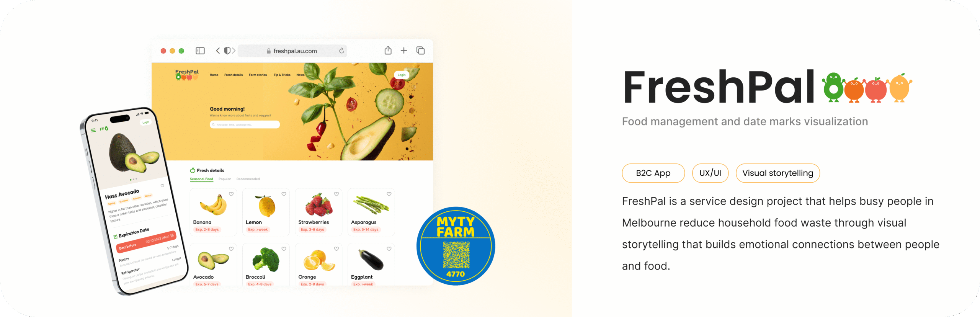This screenshot has width=980, height=317.
Task: Toggle the browser sidebar icon
Action: pos(200,51)
